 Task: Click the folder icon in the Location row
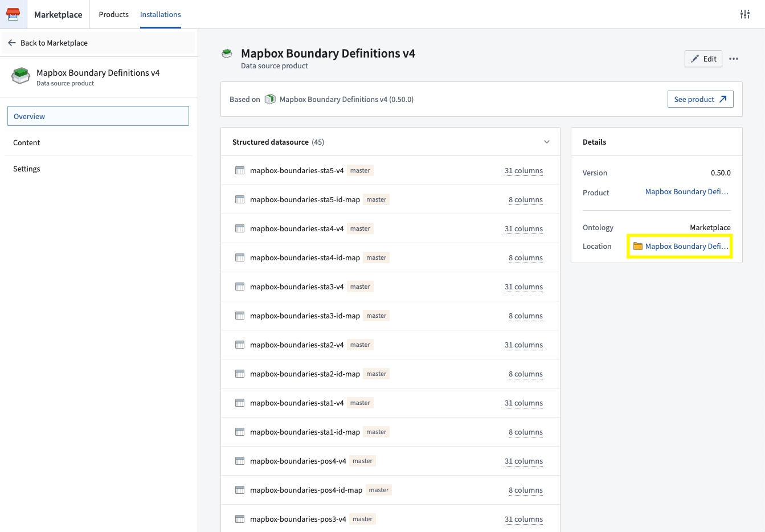(x=638, y=246)
